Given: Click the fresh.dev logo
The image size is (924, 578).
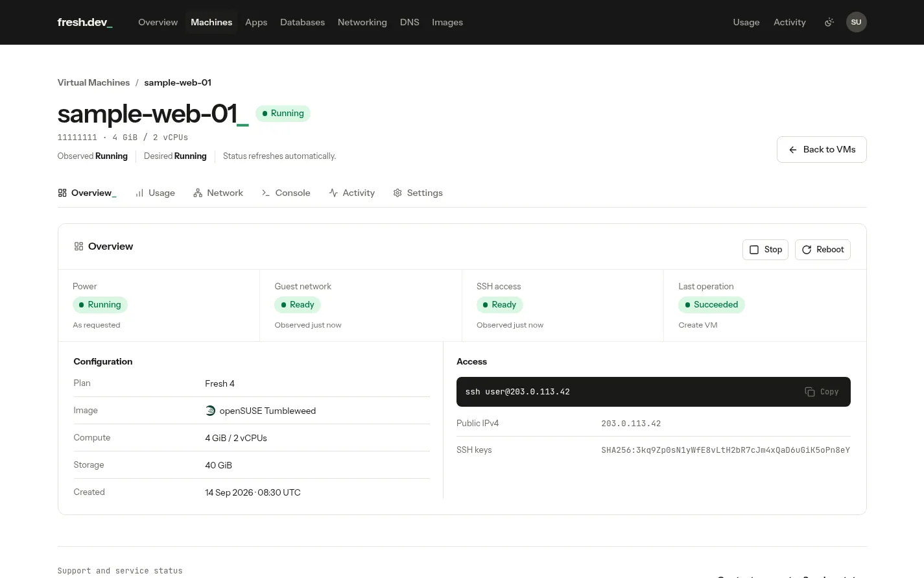Looking at the screenshot, I should (x=85, y=22).
